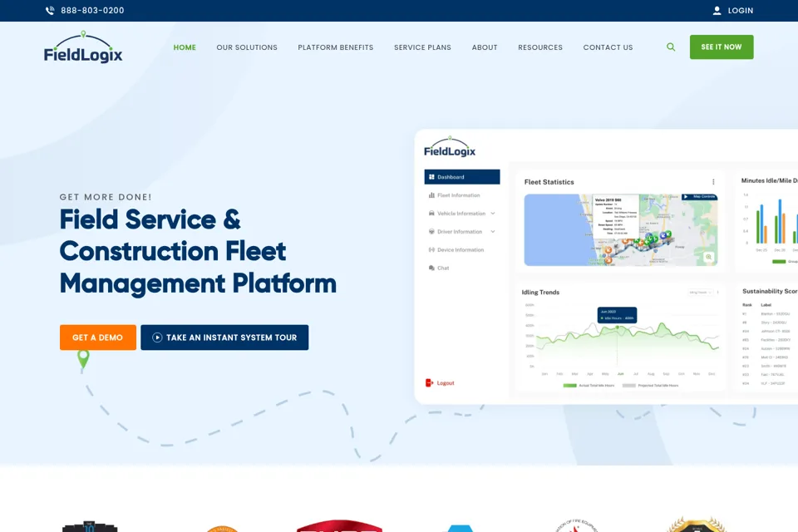798x532 pixels.
Task: Click the Dashboard grid icon in sidebar
Action: [431, 177]
